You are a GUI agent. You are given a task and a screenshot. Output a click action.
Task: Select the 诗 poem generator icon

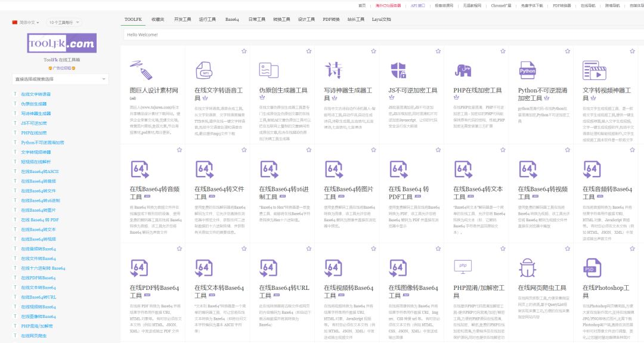333,70
